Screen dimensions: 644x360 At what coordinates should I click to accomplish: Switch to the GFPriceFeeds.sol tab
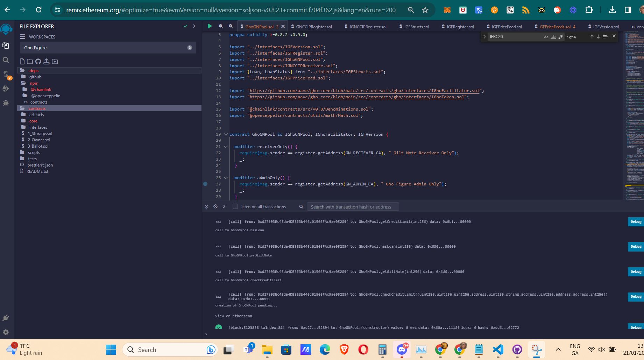[555, 27]
